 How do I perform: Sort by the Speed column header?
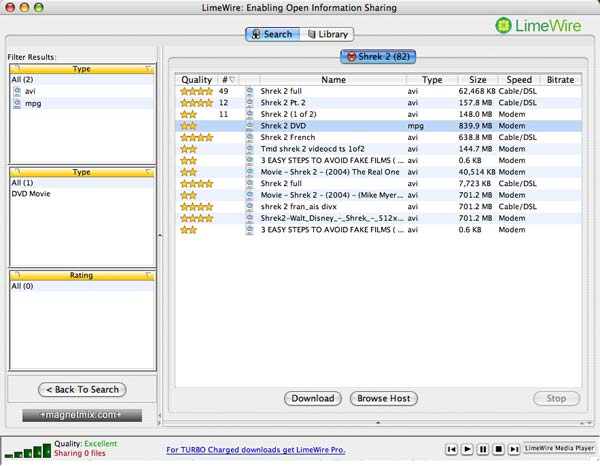tap(519, 80)
